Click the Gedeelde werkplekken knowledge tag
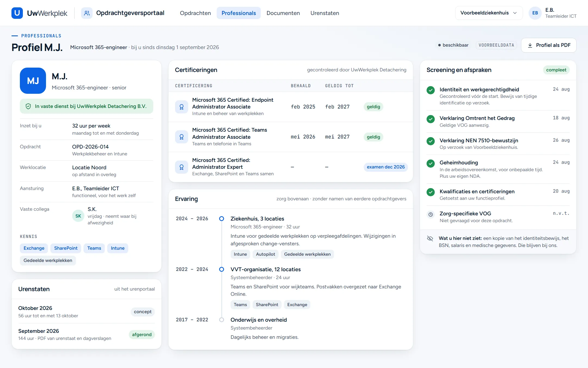Viewport: 588px width, 368px height. 48,260
